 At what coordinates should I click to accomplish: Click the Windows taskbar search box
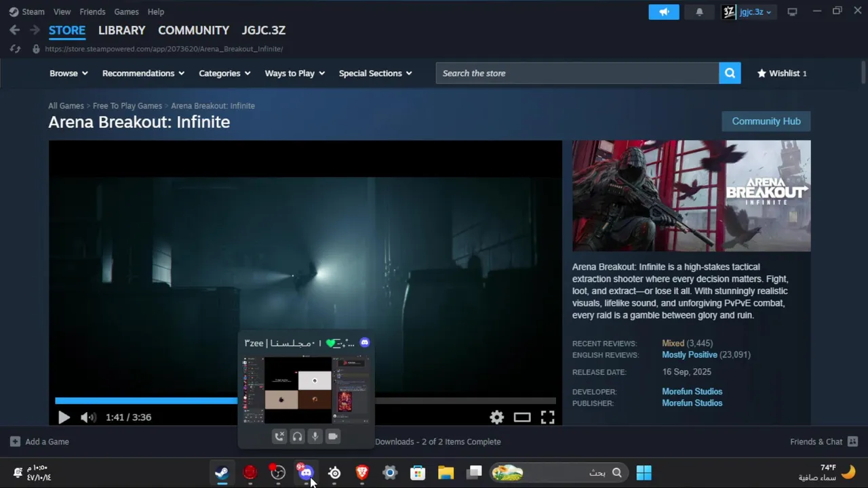(559, 472)
